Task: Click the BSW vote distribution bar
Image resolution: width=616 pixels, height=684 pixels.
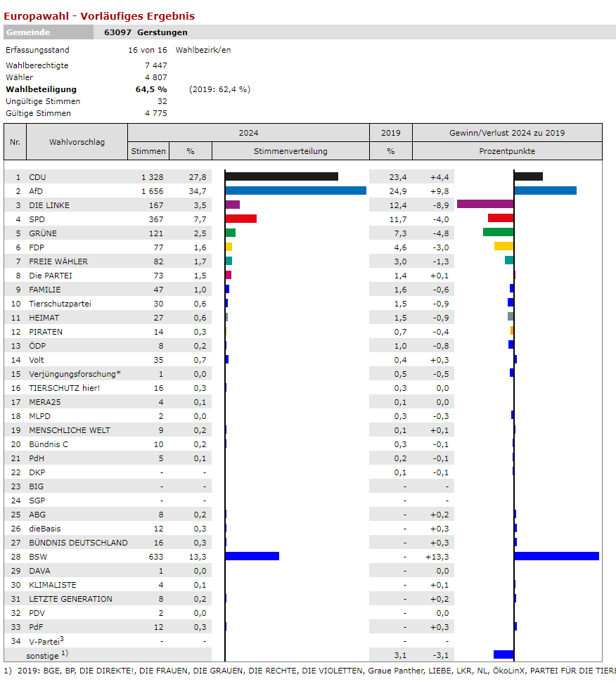Action: pyautogui.click(x=252, y=556)
